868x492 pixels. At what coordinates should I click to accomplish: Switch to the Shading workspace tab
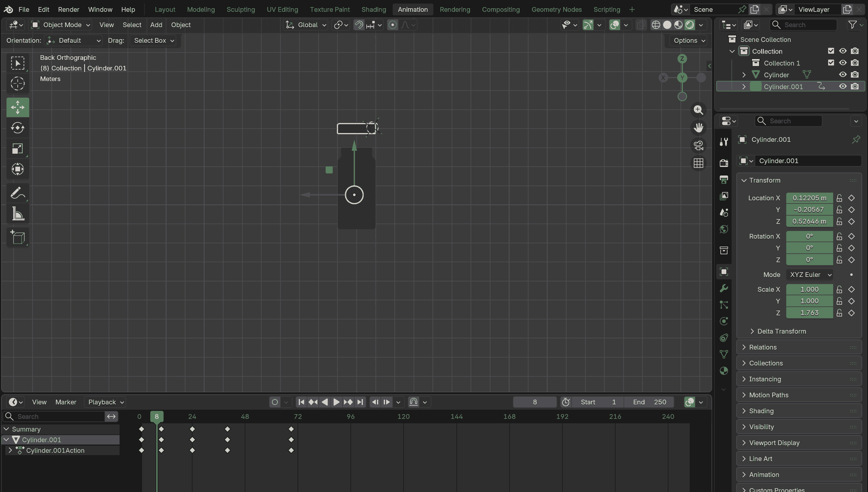pyautogui.click(x=373, y=9)
